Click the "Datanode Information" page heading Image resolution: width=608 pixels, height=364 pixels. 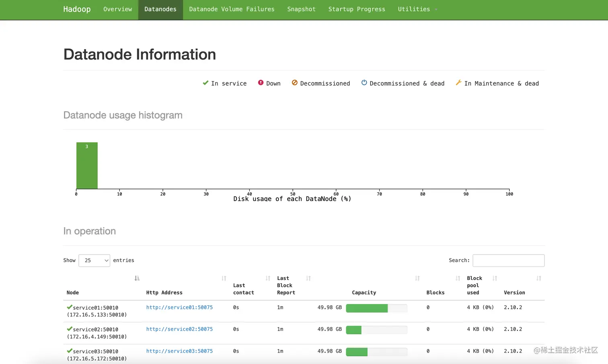(140, 54)
